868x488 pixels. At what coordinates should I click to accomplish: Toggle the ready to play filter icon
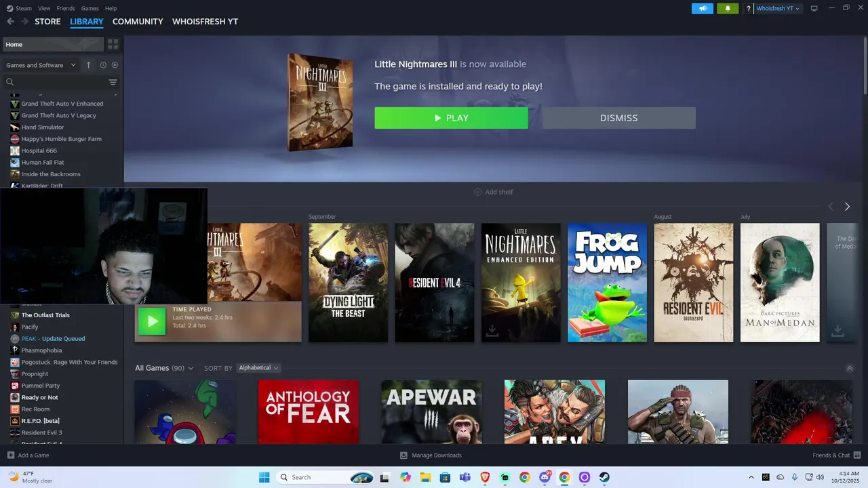115,65
